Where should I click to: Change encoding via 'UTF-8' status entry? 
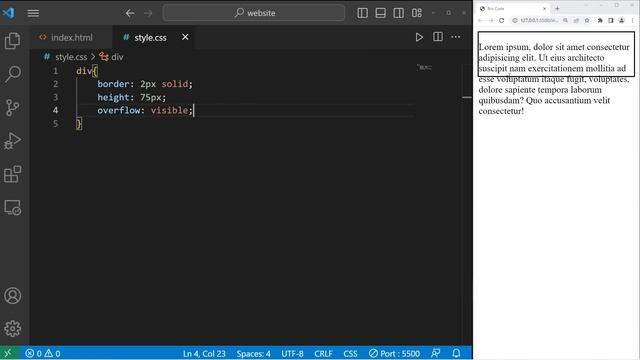tap(292, 353)
